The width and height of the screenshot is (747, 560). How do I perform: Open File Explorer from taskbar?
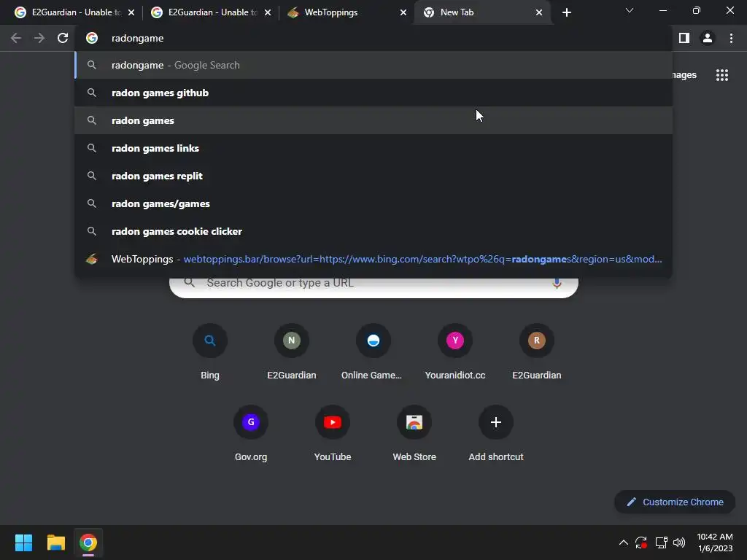click(55, 542)
